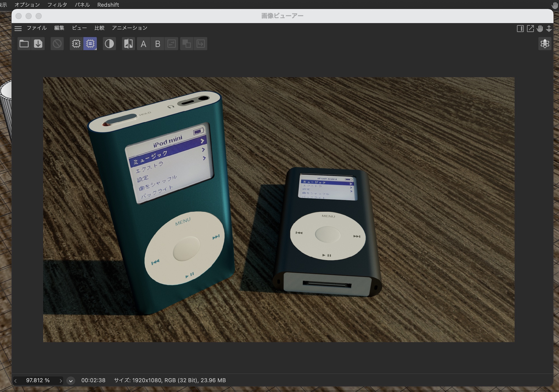This screenshot has height=392, width=559.
Task: Open the hamburger menu in viewer
Action: 18,28
